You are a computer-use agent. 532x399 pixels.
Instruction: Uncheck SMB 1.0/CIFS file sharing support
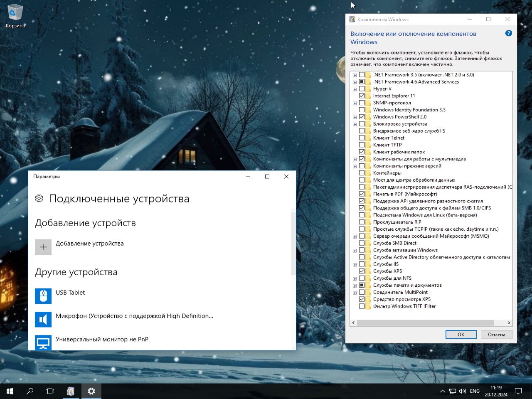[362, 208]
